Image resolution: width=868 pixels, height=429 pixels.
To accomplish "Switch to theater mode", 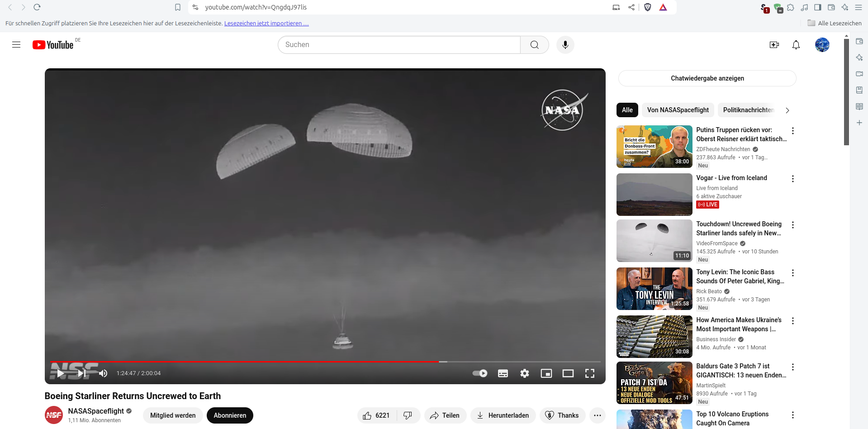I will (568, 373).
